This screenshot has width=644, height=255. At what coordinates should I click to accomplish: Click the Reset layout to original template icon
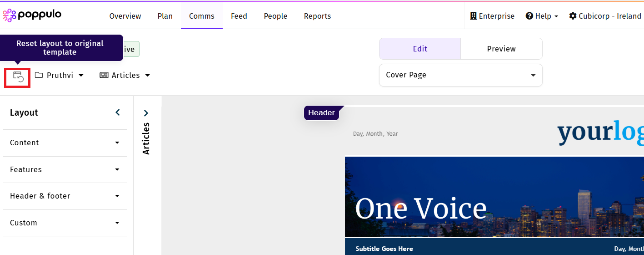click(x=18, y=76)
